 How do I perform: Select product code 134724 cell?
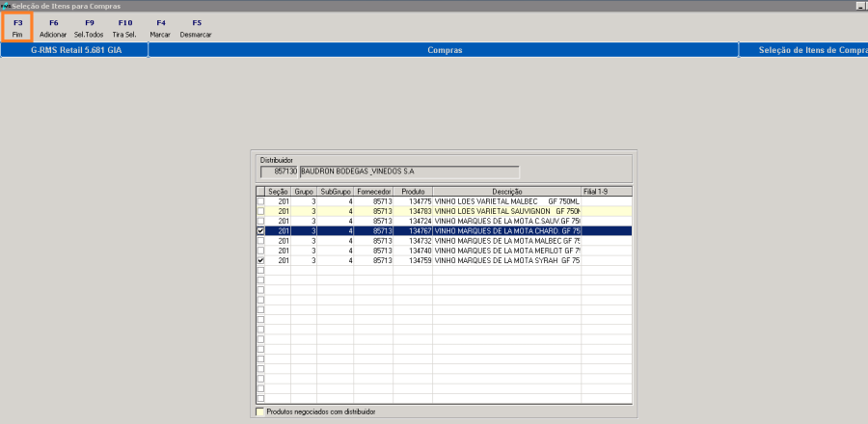point(413,221)
